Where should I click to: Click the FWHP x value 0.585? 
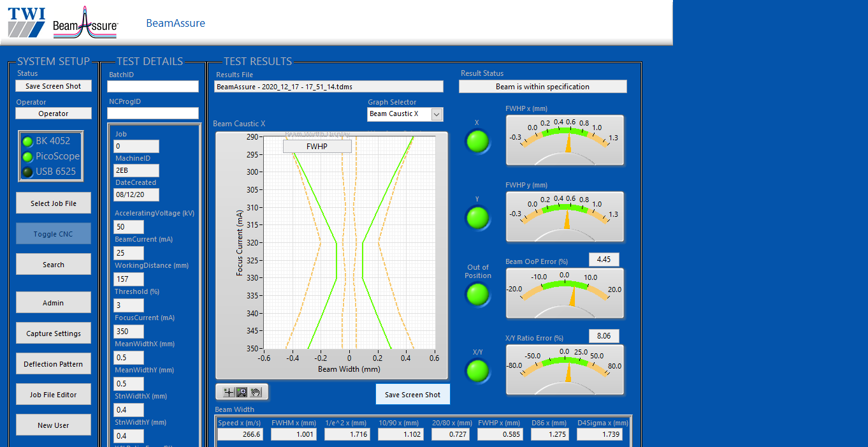(500, 434)
